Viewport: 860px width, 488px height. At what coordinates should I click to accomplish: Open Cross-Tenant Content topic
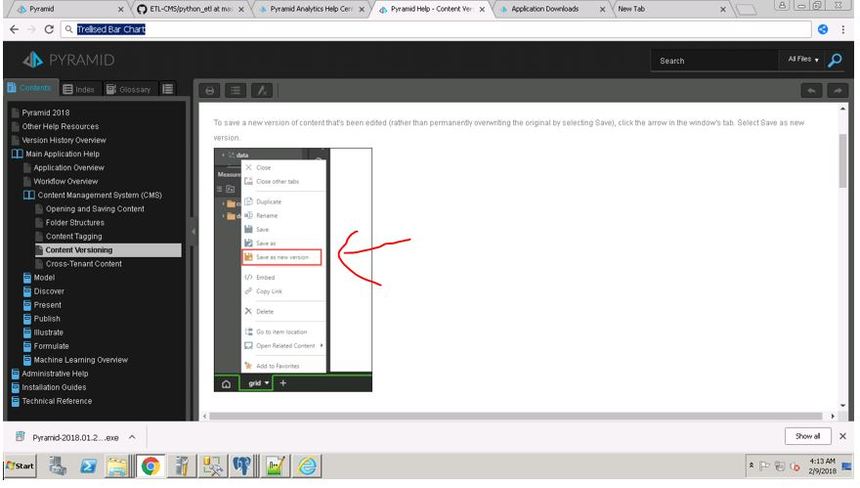pos(83,264)
